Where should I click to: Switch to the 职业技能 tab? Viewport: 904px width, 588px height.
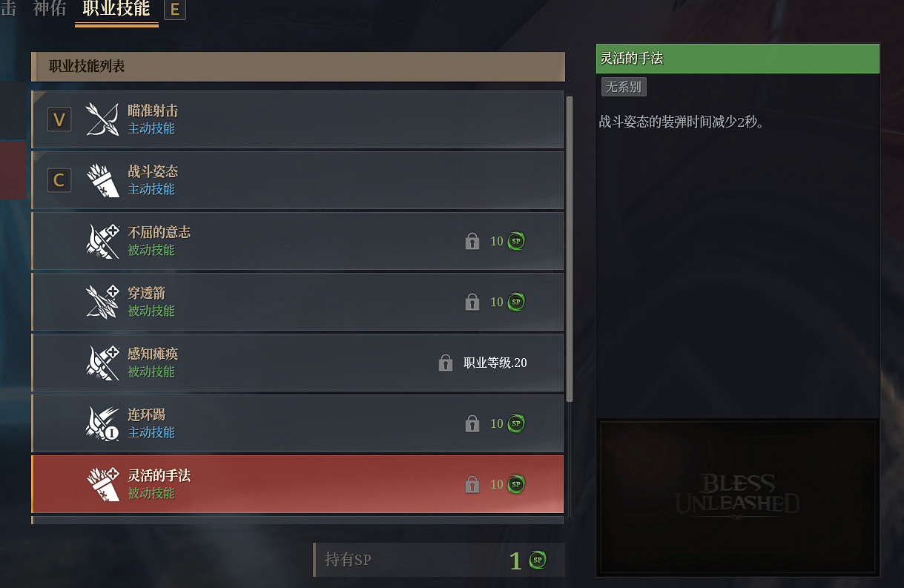[116, 10]
